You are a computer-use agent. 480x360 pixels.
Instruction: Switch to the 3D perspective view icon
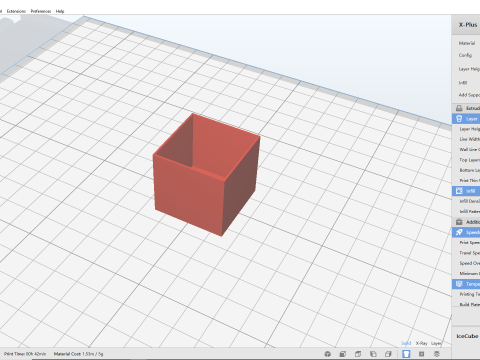328,354
